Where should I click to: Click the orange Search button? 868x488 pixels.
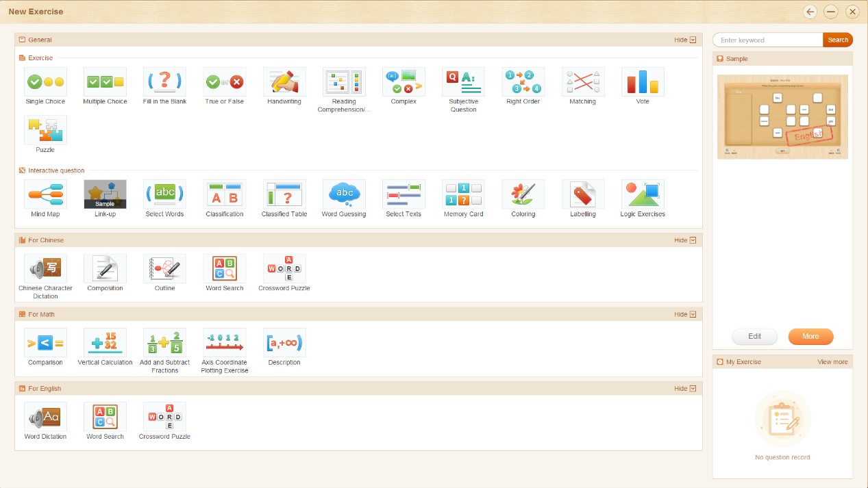(x=838, y=40)
